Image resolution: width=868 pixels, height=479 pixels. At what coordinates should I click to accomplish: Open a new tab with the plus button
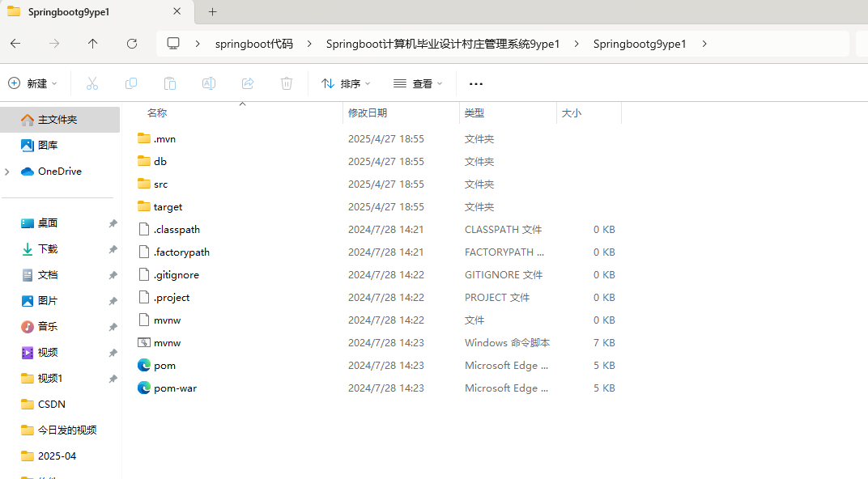pos(213,11)
